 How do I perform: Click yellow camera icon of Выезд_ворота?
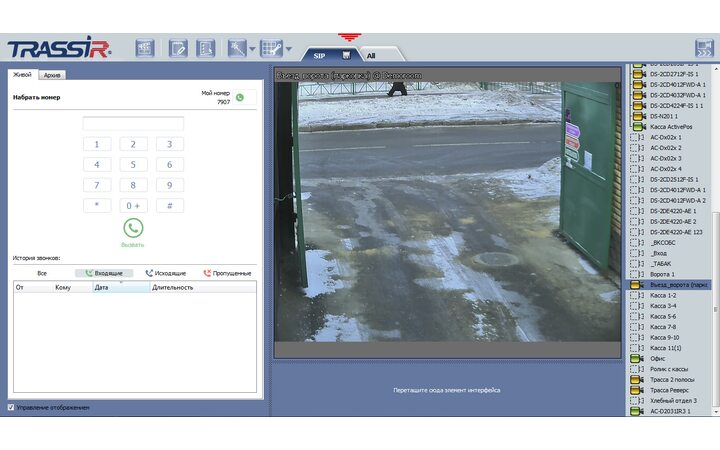(x=637, y=285)
